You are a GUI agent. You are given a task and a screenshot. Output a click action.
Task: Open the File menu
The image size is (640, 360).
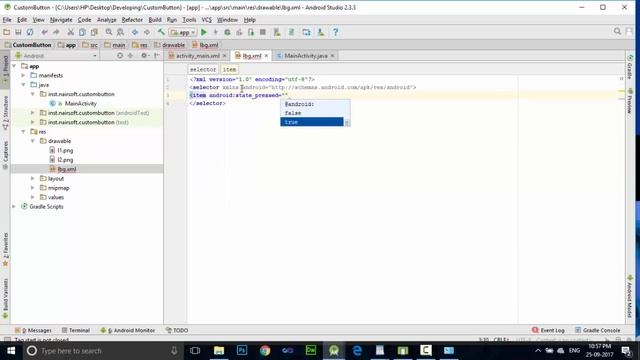[7, 20]
